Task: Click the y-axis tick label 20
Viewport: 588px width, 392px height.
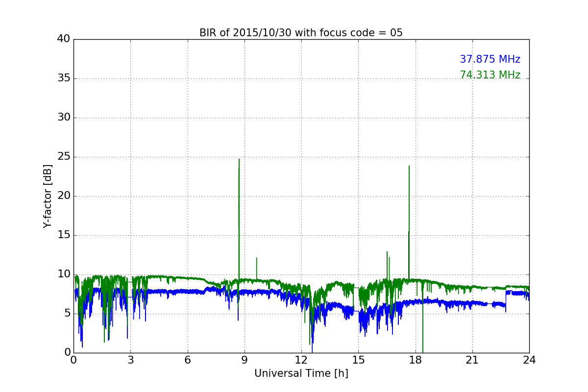Action: pyautogui.click(x=64, y=196)
